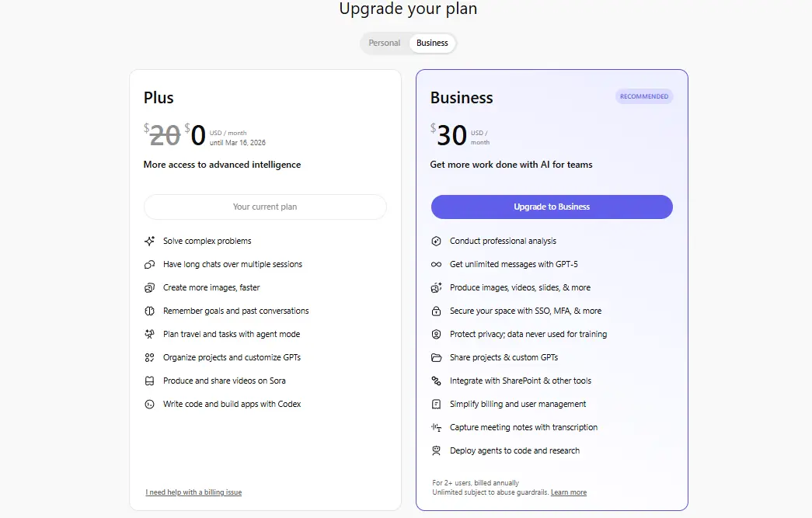The width and height of the screenshot is (812, 518).
Task: Switch to the Personal plan tab
Action: point(385,43)
